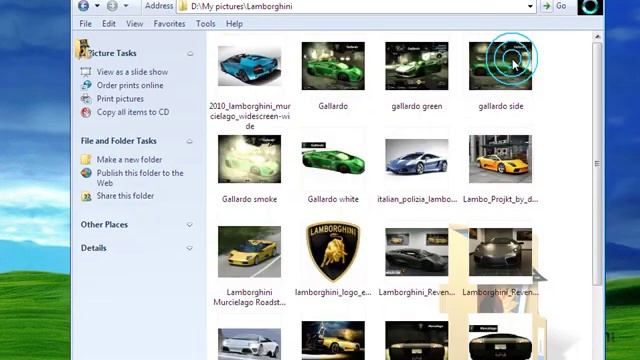Click the 'Gallardo smoke' file name
This screenshot has height=360, width=640.
pyautogui.click(x=249, y=199)
